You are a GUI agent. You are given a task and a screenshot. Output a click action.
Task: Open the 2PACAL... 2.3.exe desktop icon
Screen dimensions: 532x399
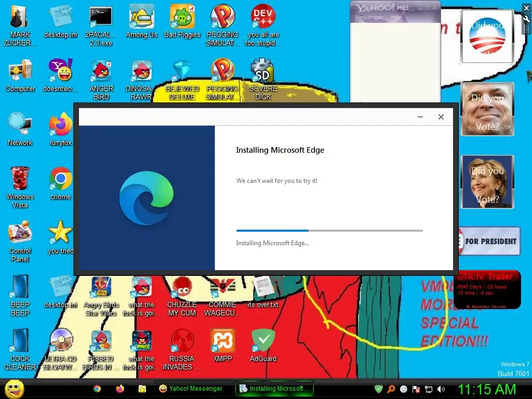[101, 25]
